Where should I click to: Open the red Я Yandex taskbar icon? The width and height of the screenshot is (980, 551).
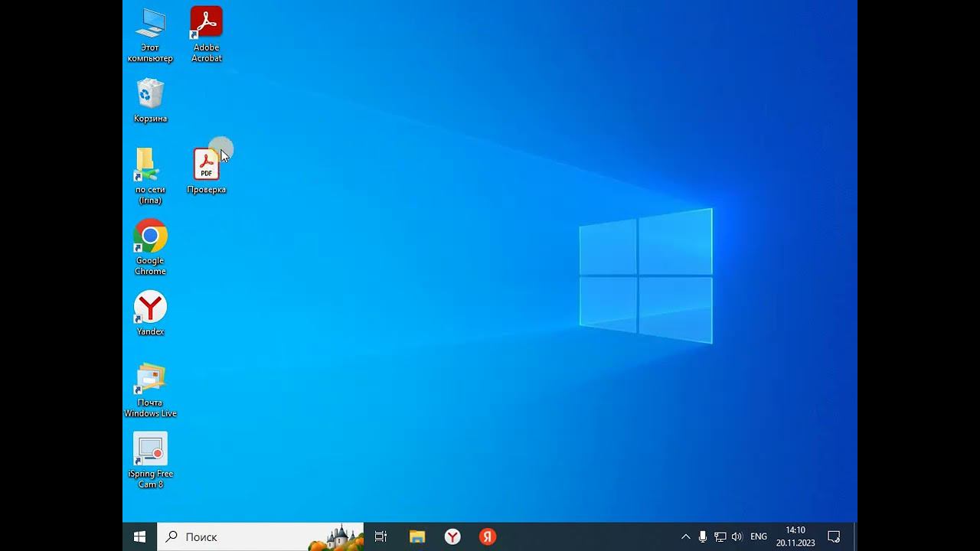(488, 536)
